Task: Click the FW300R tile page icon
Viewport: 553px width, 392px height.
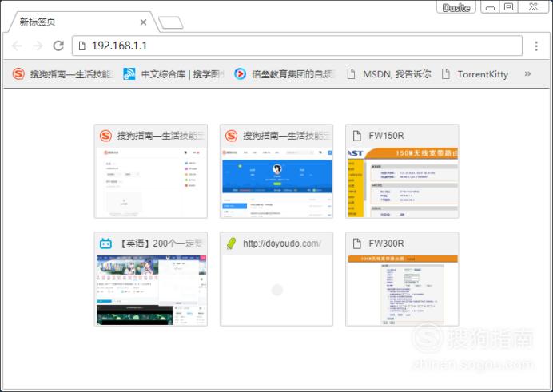Action: (x=357, y=244)
